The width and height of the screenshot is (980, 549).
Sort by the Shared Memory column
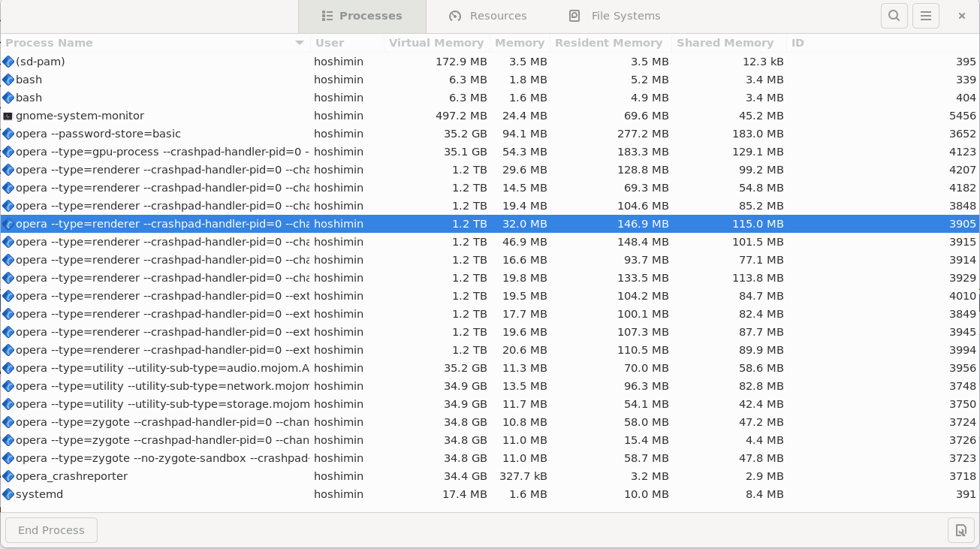click(x=725, y=43)
